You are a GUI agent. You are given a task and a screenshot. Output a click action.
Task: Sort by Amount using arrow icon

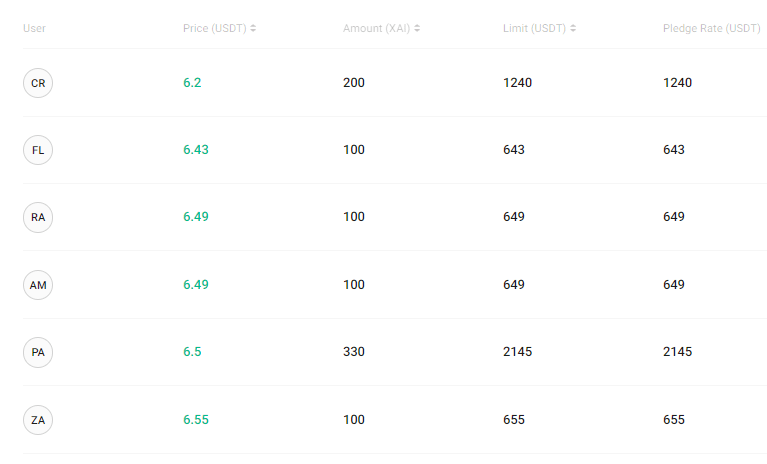pyautogui.click(x=417, y=28)
